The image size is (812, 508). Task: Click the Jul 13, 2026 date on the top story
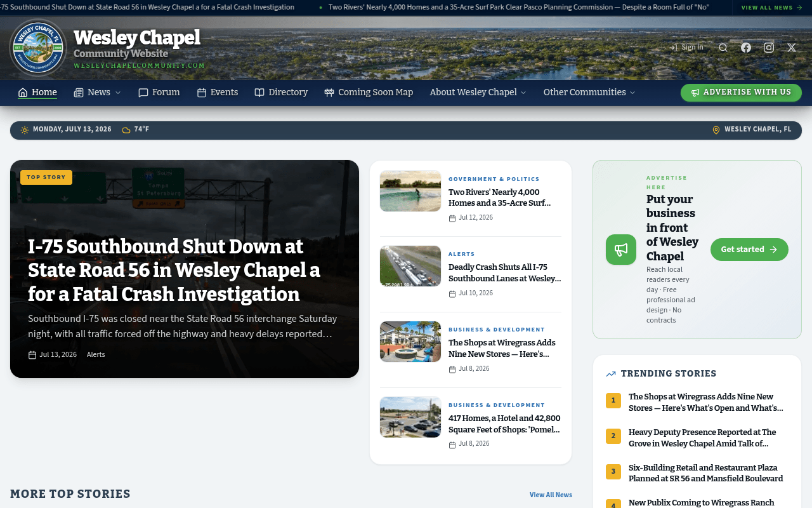[58, 354]
